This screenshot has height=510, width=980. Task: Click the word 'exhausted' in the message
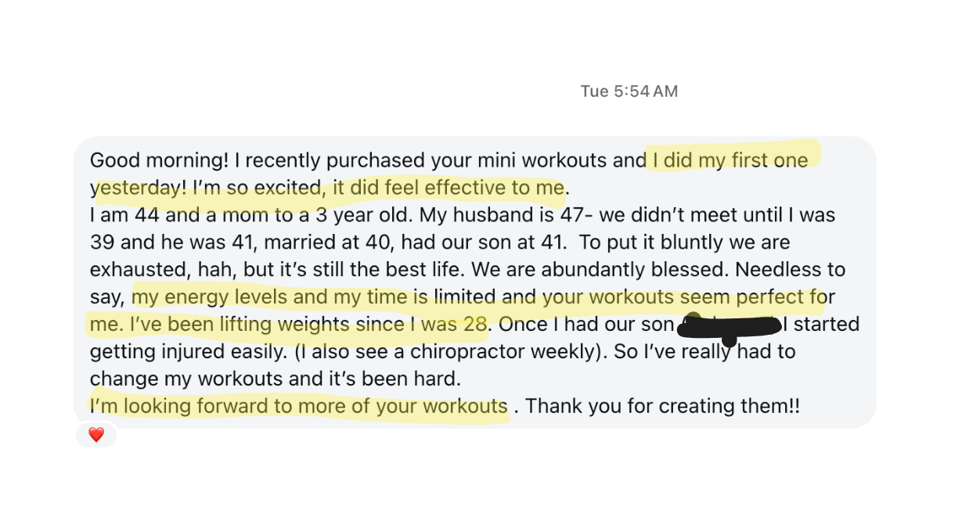[135, 270]
